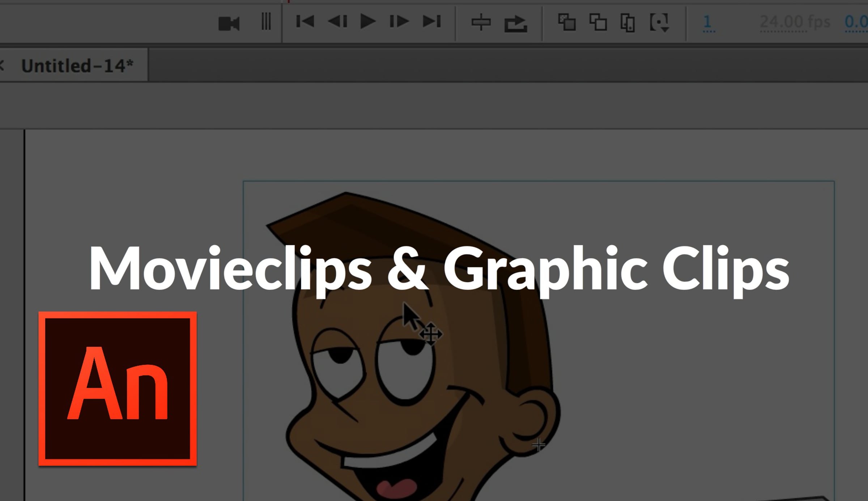Go to the first frame
868x501 pixels.
(305, 21)
